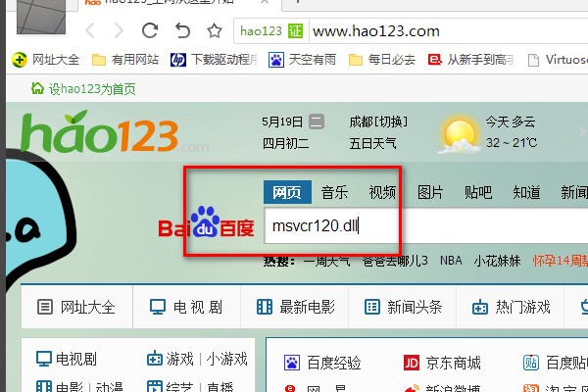Bookmark page with the star icon

pos(213,31)
